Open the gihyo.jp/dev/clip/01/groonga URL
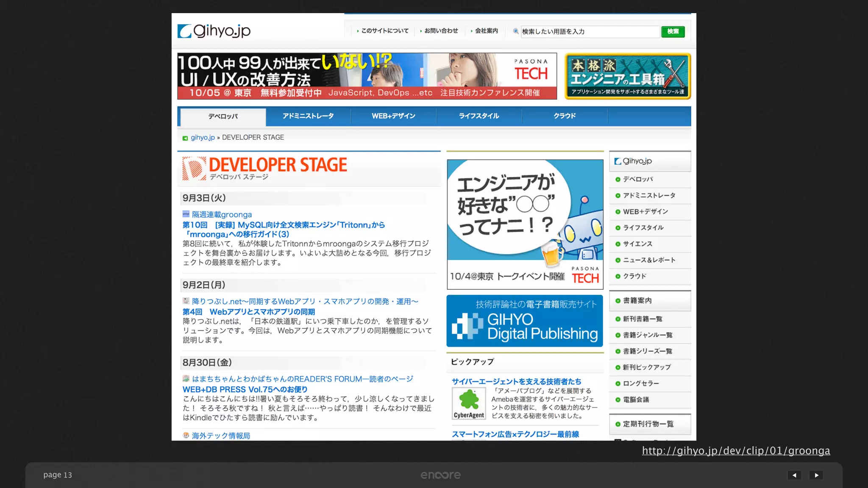The height and width of the screenshot is (488, 868). click(736, 451)
